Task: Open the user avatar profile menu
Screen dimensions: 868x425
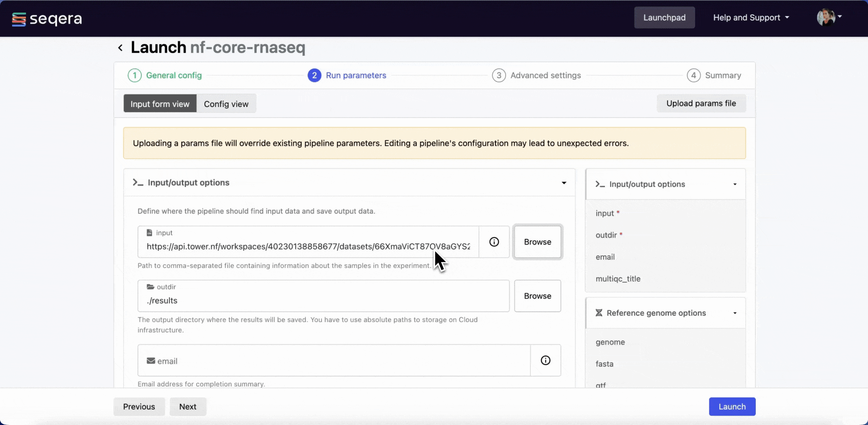Action: (827, 17)
